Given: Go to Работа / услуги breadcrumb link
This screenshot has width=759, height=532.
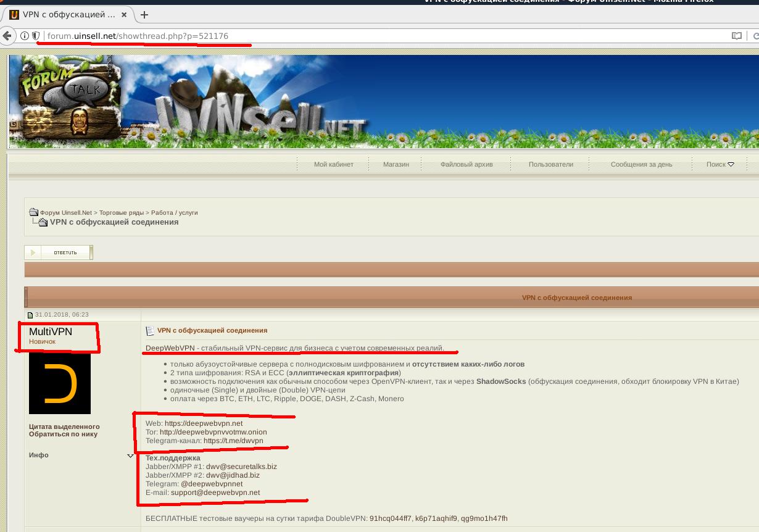Looking at the screenshot, I should tap(175, 212).
